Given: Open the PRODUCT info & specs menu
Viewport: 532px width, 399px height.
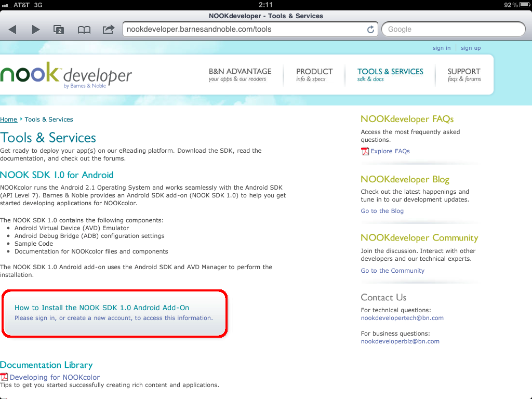Looking at the screenshot, I should click(314, 75).
